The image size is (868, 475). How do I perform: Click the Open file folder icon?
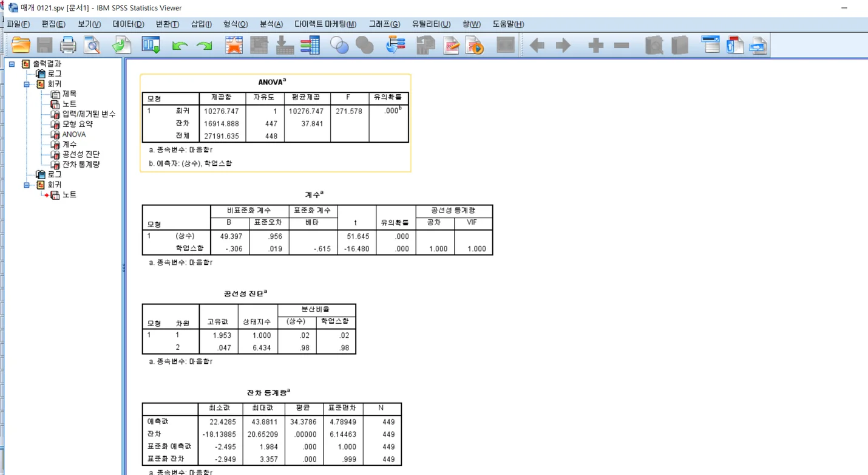[21, 45]
